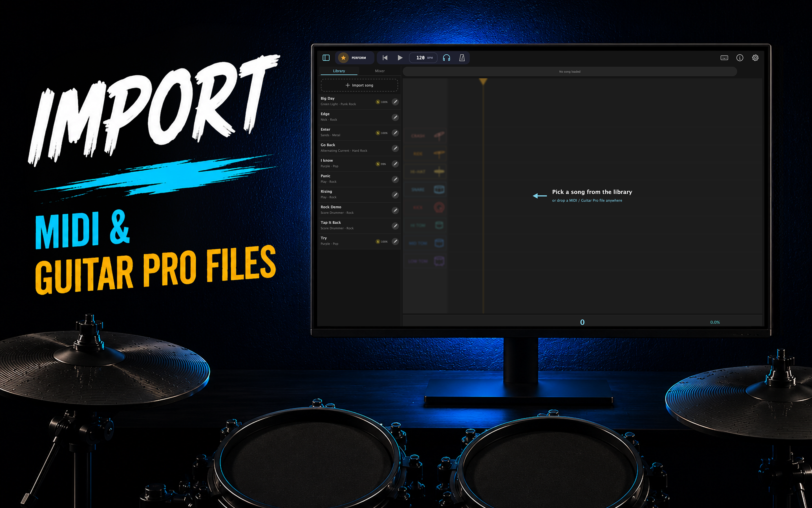Viewport: 812px width, 508px height.
Task: Click the Try 100% score badge
Action: tap(382, 242)
